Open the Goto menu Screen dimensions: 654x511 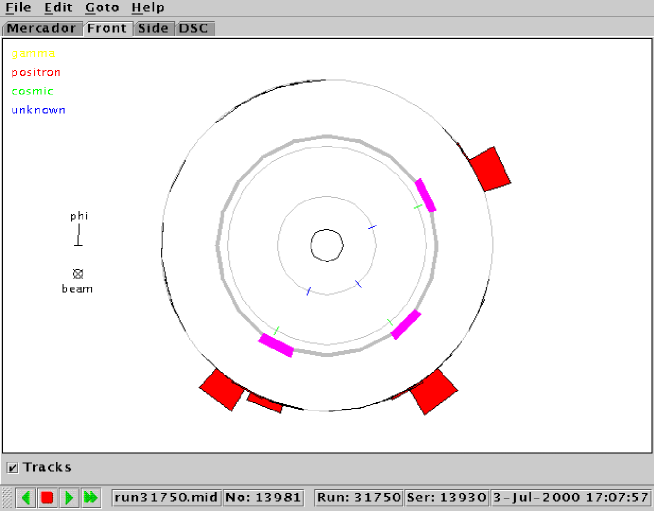tap(101, 7)
